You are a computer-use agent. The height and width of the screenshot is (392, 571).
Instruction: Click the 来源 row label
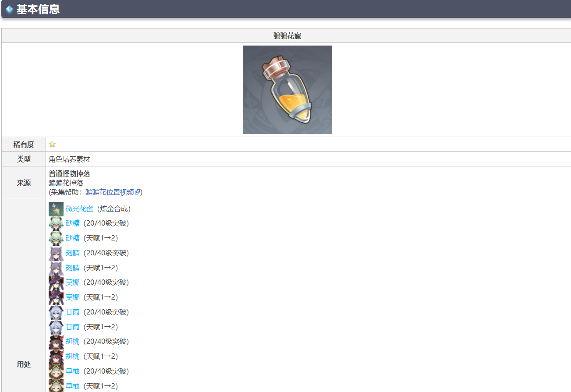click(x=24, y=183)
